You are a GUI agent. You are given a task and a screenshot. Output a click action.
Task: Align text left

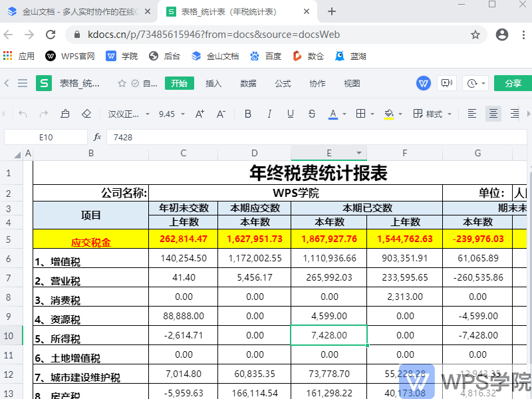tap(472, 114)
